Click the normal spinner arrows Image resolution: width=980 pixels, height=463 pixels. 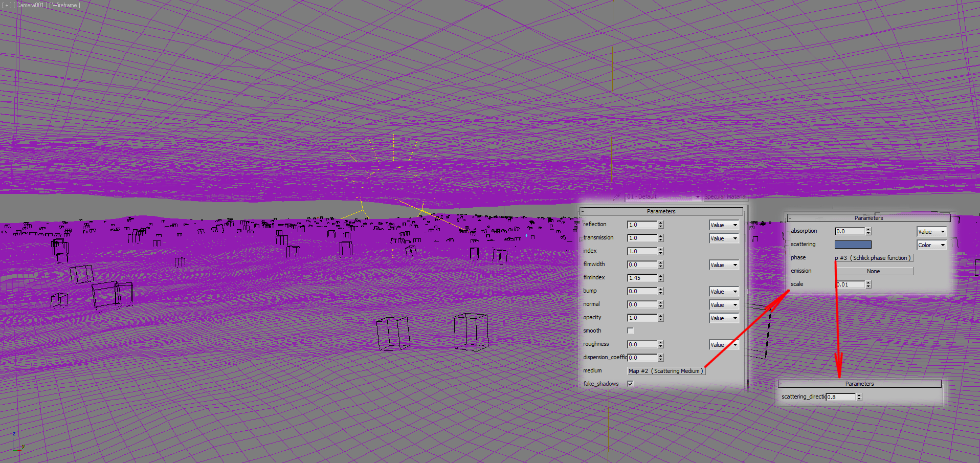(x=661, y=304)
